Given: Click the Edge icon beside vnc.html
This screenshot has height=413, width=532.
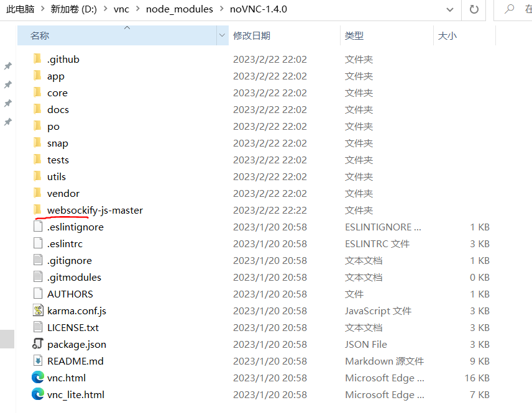Looking at the screenshot, I should (38, 378).
